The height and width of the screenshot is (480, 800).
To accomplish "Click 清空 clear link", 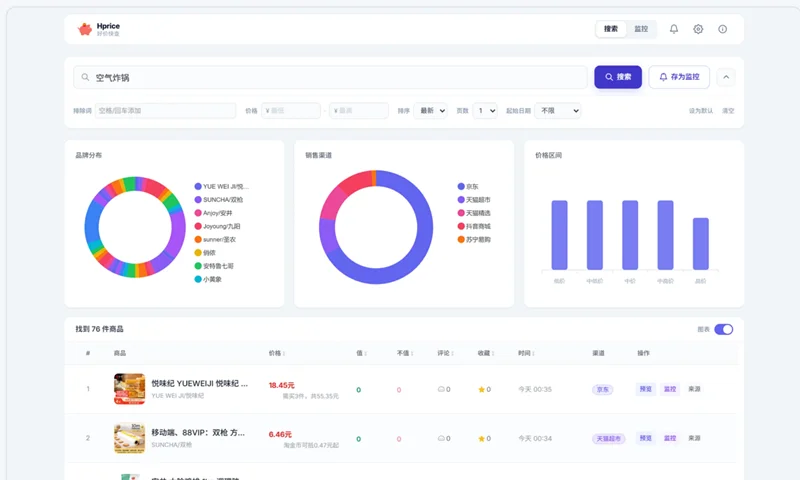I will (x=728, y=111).
